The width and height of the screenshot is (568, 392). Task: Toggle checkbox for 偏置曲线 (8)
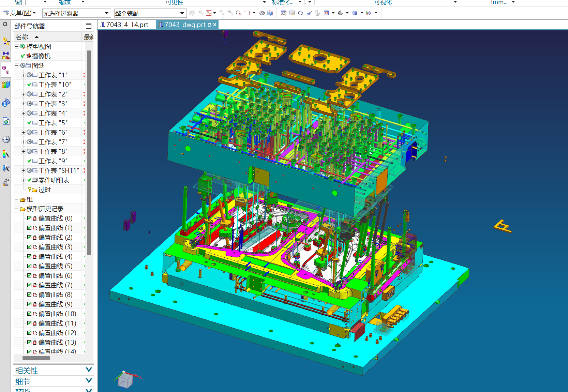(x=29, y=295)
